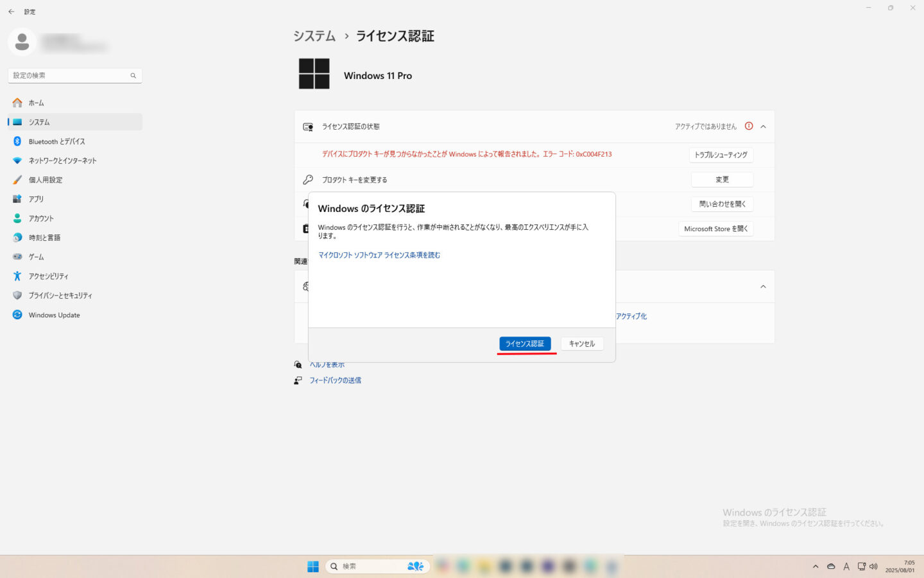Click the privacy shield icon in sidebar
924x578 pixels.
[x=17, y=295]
